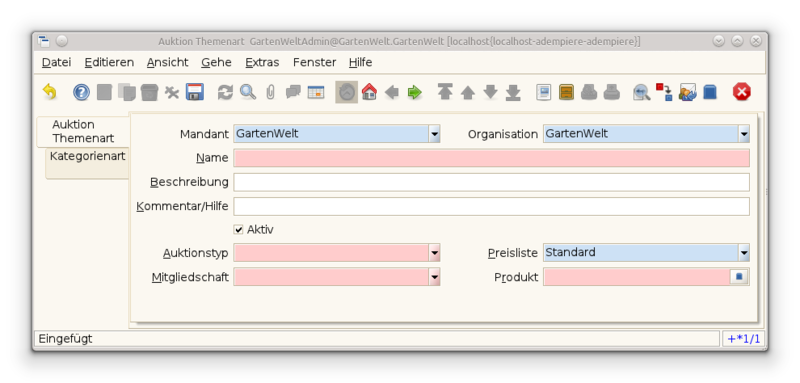Click the Produkt lookup button

click(739, 277)
